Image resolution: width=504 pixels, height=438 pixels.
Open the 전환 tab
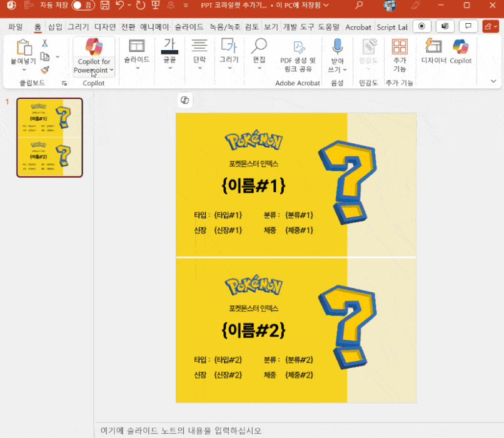coord(128,27)
